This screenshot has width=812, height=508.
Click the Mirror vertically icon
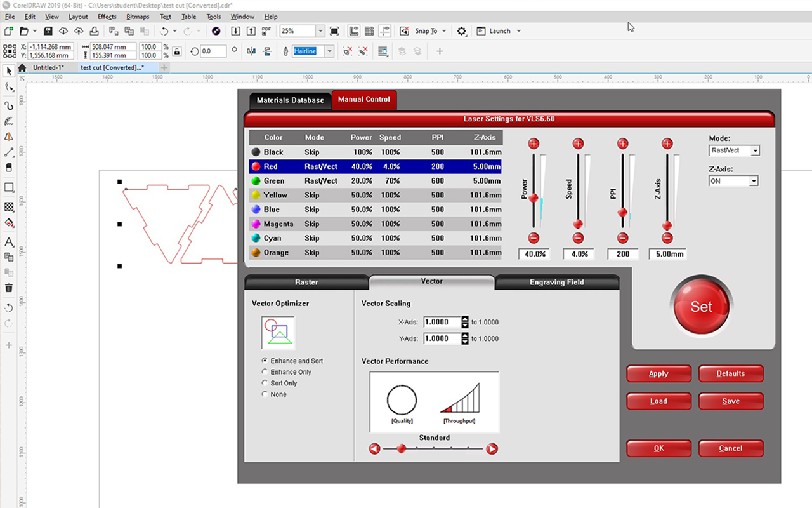pos(267,51)
